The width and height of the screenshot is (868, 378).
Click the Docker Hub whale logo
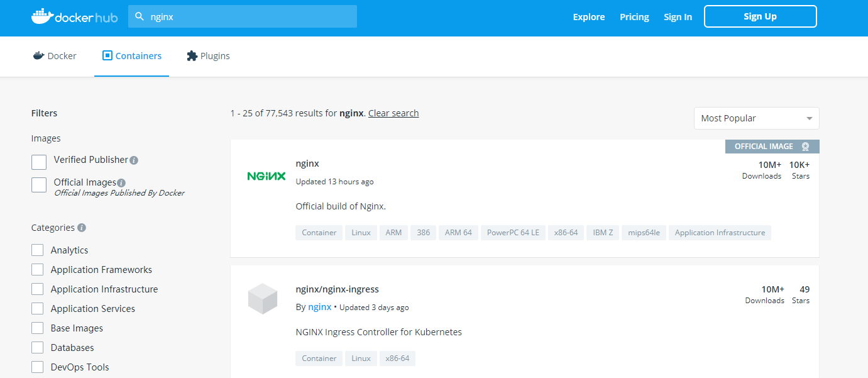[74, 16]
